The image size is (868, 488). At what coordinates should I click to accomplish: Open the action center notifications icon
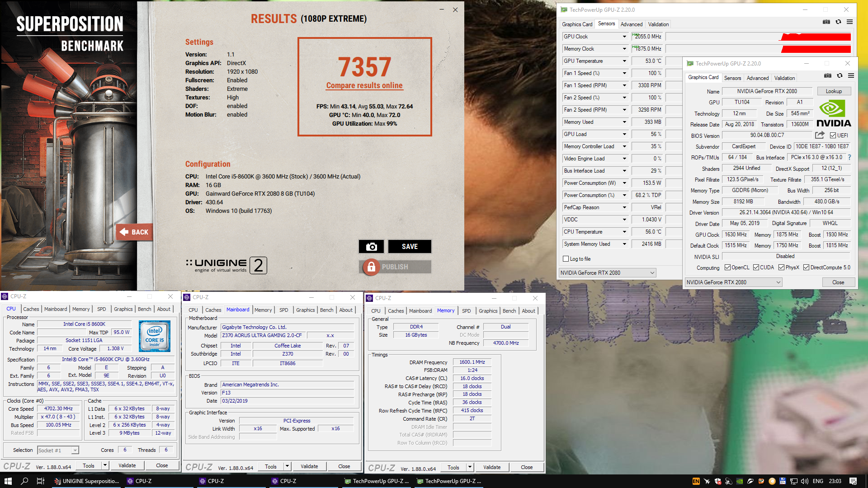(853, 481)
